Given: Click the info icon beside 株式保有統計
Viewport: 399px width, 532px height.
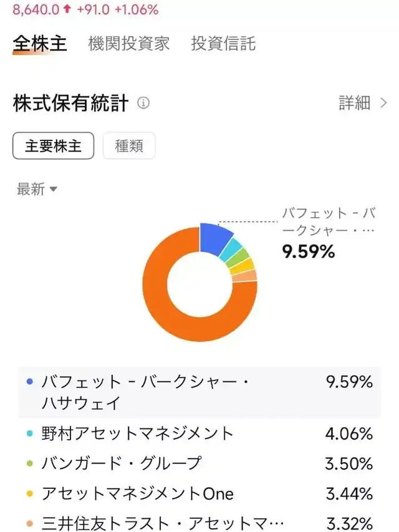Looking at the screenshot, I should (x=143, y=103).
